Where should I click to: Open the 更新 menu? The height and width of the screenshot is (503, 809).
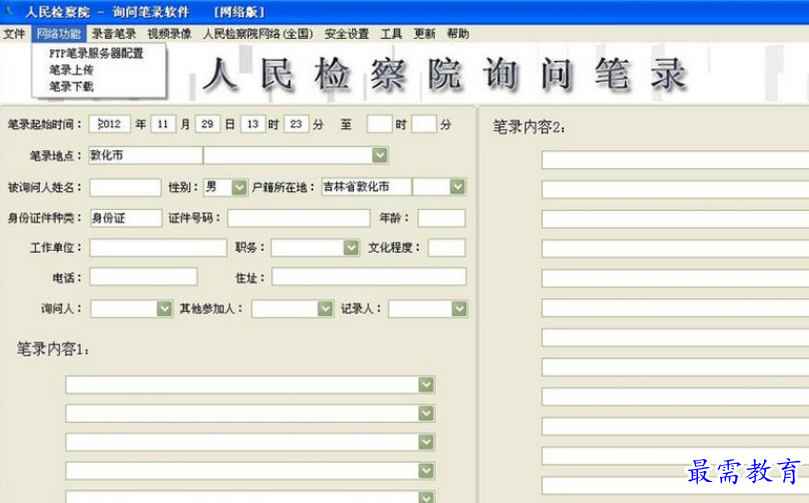click(425, 34)
